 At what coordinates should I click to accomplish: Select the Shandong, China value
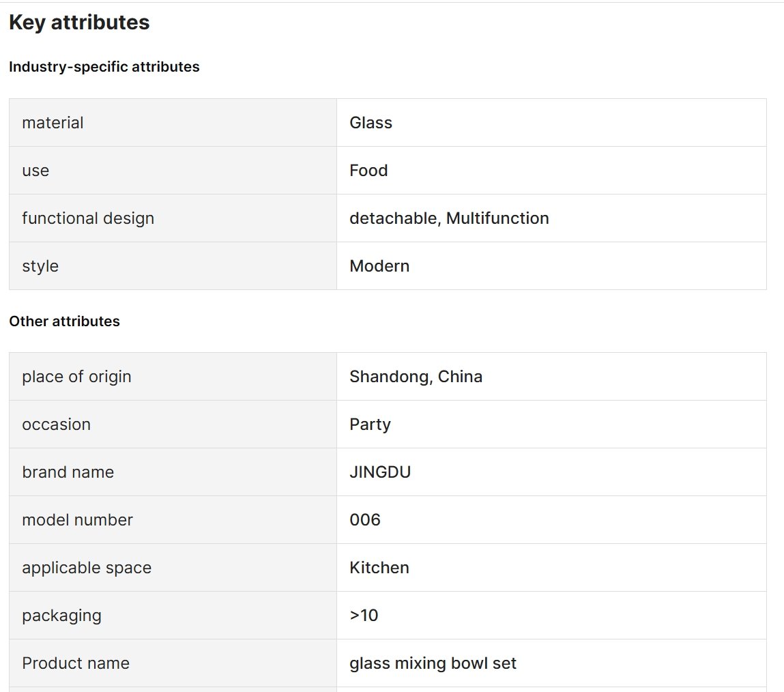(x=416, y=377)
